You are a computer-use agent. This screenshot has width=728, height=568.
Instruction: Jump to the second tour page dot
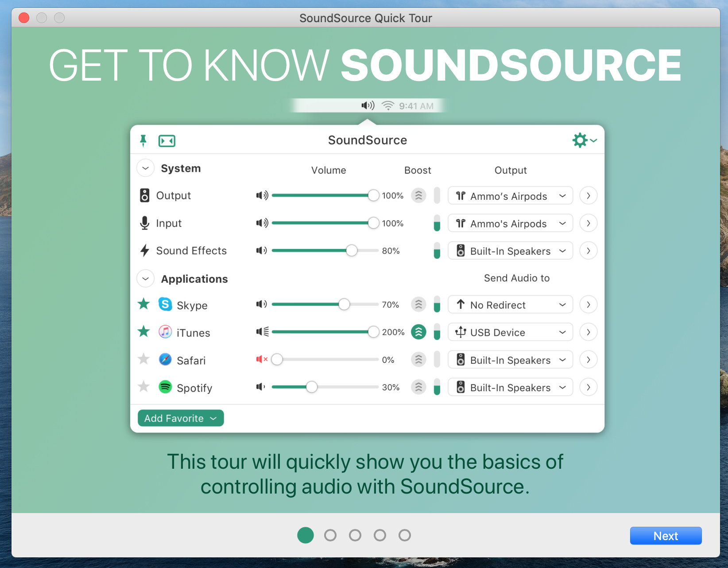point(330,535)
